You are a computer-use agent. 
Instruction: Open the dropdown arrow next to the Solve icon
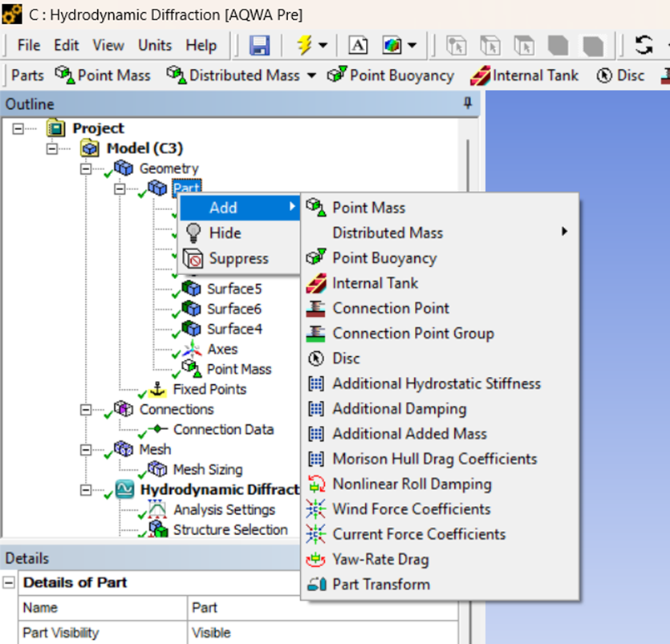pos(323,45)
